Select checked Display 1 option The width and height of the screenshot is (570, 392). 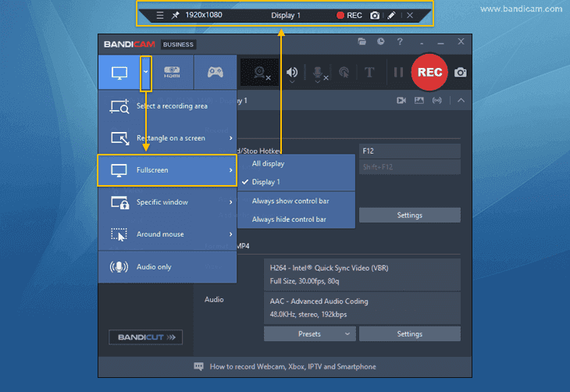click(296, 182)
